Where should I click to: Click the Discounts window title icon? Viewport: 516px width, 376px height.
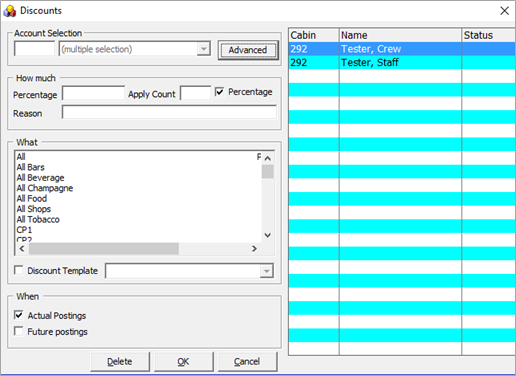pos(10,11)
